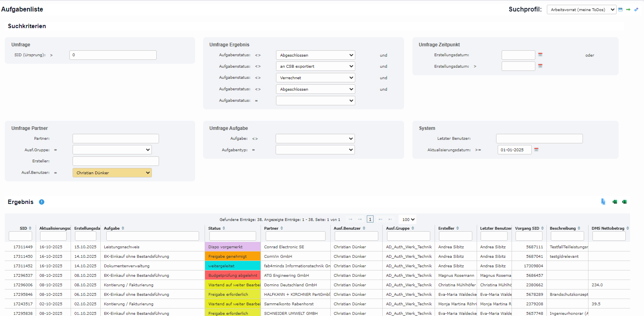Sort by Vorgang SID column
Screen dimensions: 644x316
(x=529, y=228)
